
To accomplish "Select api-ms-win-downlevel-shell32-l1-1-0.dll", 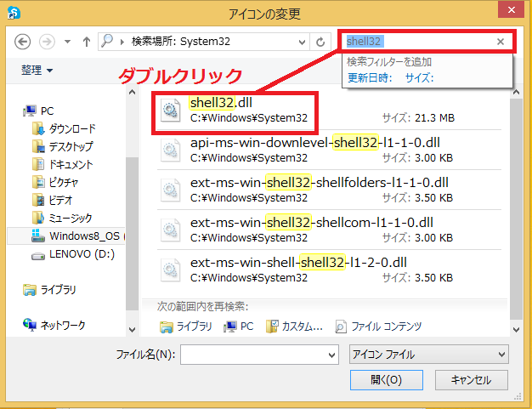I will (x=329, y=150).
